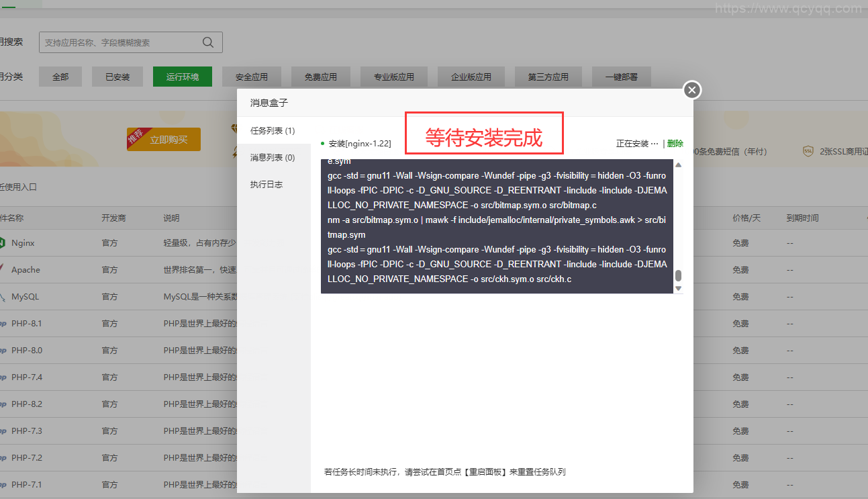Open the 任务列表 (1) tab

[x=273, y=130]
